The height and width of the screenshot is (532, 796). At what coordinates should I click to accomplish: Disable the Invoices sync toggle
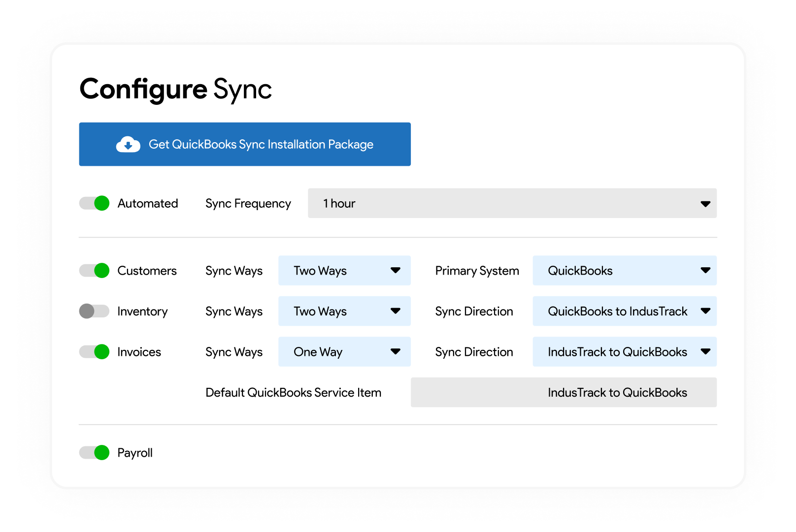(x=94, y=351)
